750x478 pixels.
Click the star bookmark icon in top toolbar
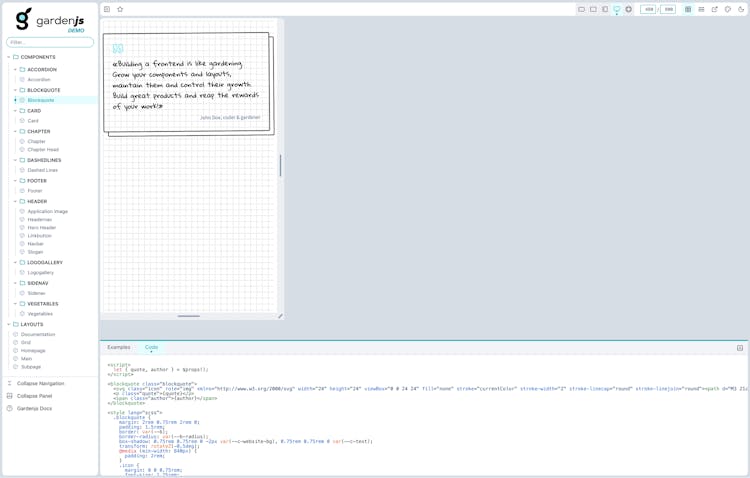120,10
